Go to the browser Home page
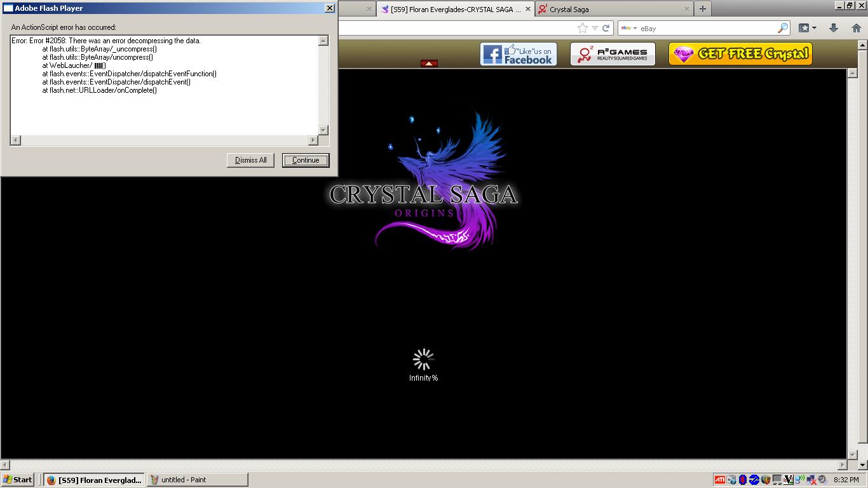Screen dimensions: 868x488 [856, 28]
